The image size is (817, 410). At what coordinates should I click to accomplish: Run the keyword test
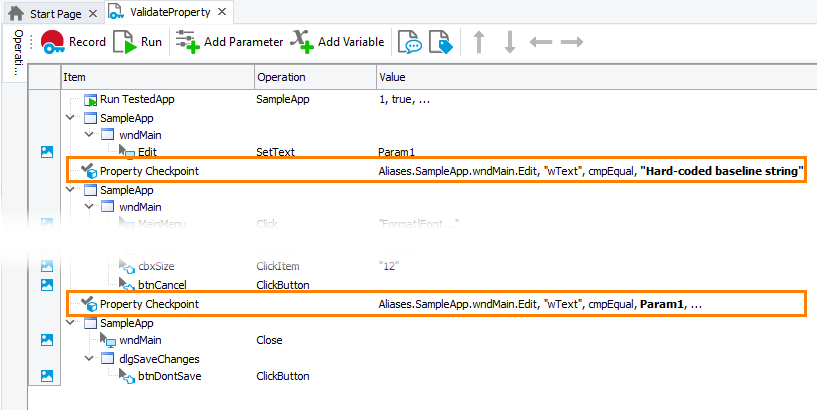tap(138, 42)
